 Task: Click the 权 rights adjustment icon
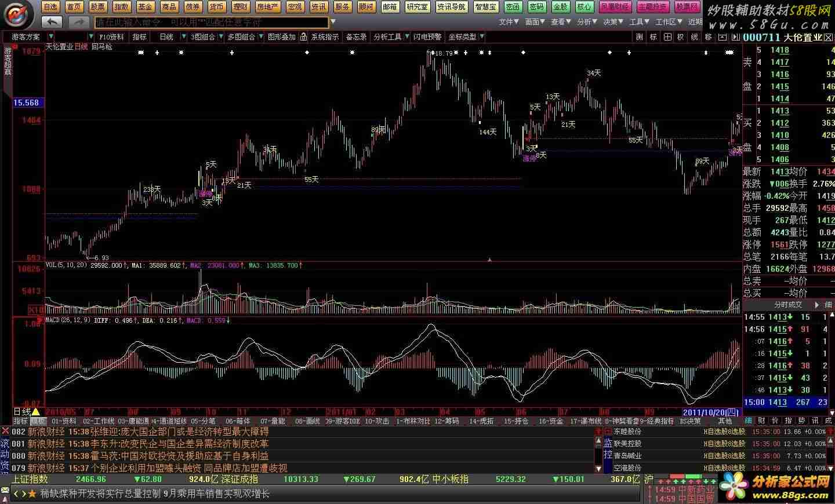[x=681, y=36]
